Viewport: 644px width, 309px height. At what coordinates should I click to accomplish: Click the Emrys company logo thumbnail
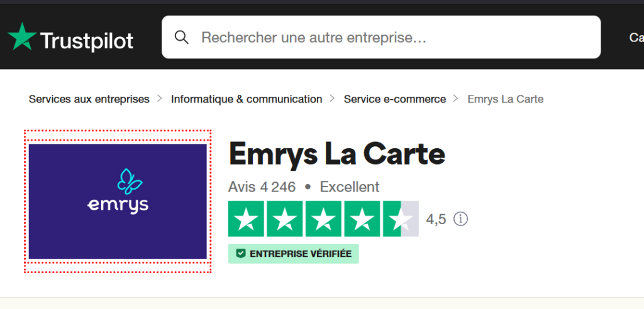pos(118,201)
